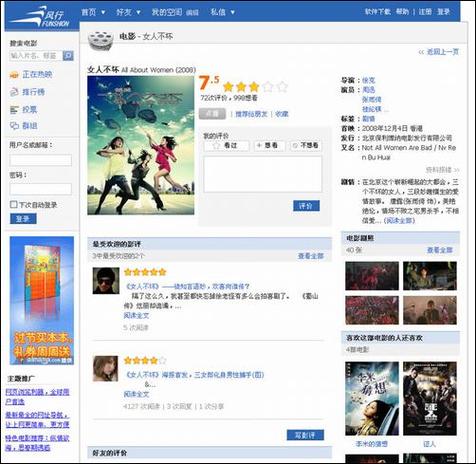The height and width of the screenshot is (464, 476).
Task: Rate the movie two stars
Action: (241, 87)
